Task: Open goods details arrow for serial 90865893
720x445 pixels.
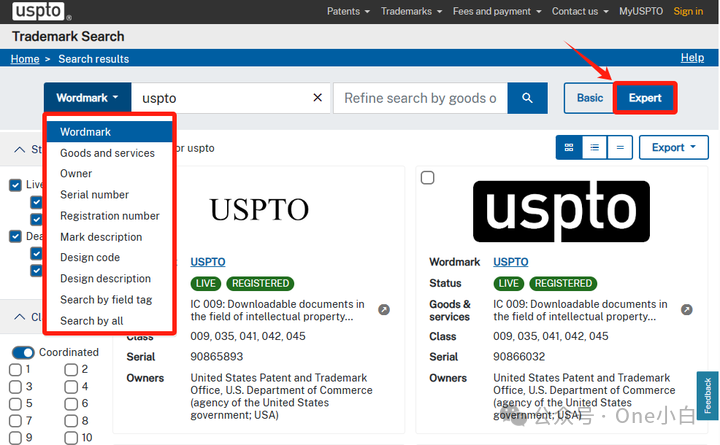Action: click(x=384, y=310)
